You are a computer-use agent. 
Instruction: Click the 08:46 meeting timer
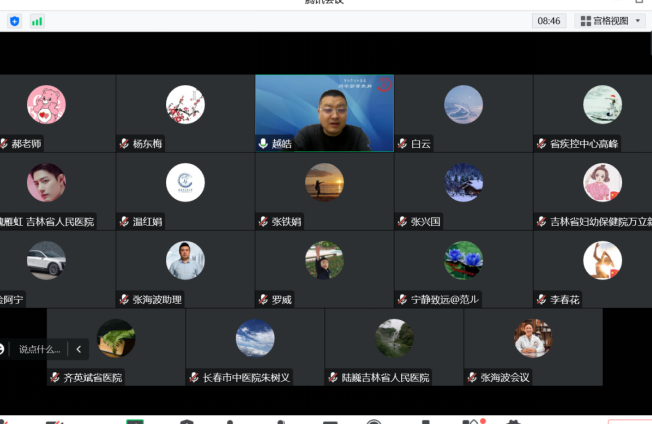549,20
